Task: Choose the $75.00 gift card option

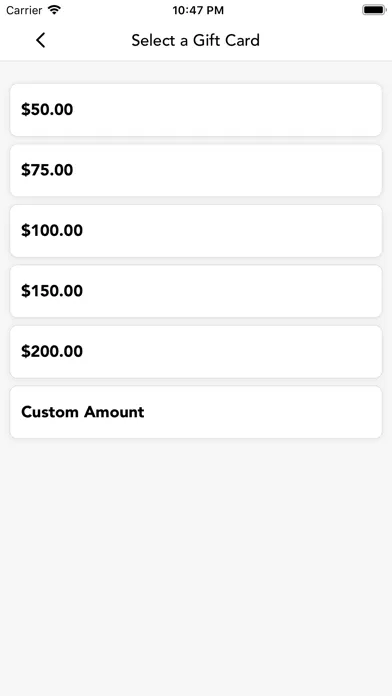Action: (196, 170)
